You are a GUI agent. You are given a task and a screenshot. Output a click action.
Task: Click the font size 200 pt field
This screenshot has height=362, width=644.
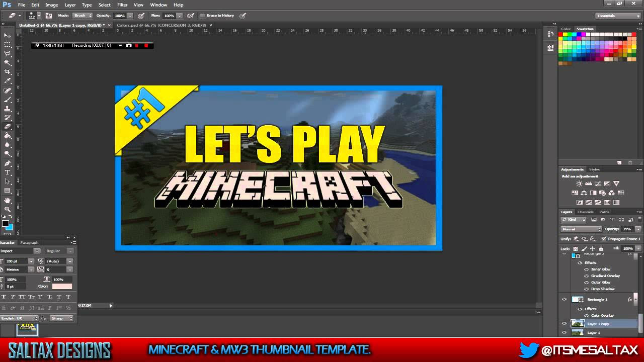coord(17,261)
